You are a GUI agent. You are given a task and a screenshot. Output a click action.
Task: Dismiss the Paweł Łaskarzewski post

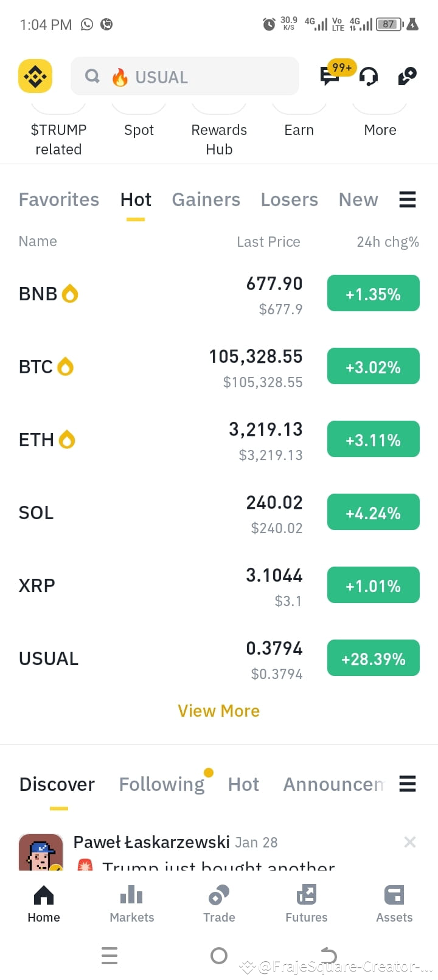(410, 842)
